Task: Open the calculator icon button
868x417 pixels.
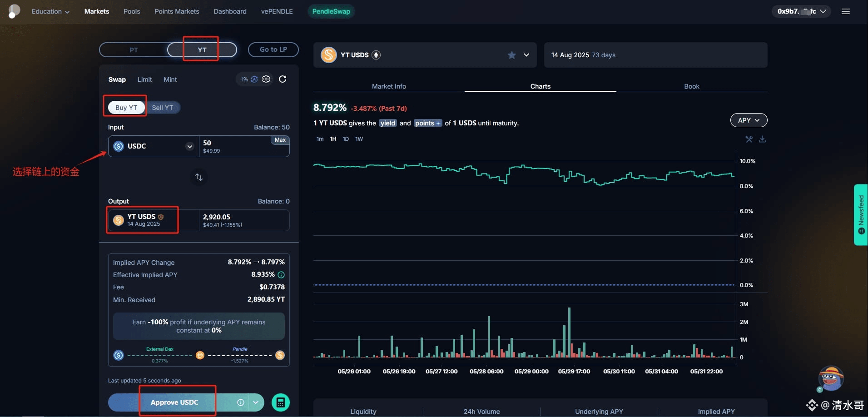Action: click(x=281, y=402)
